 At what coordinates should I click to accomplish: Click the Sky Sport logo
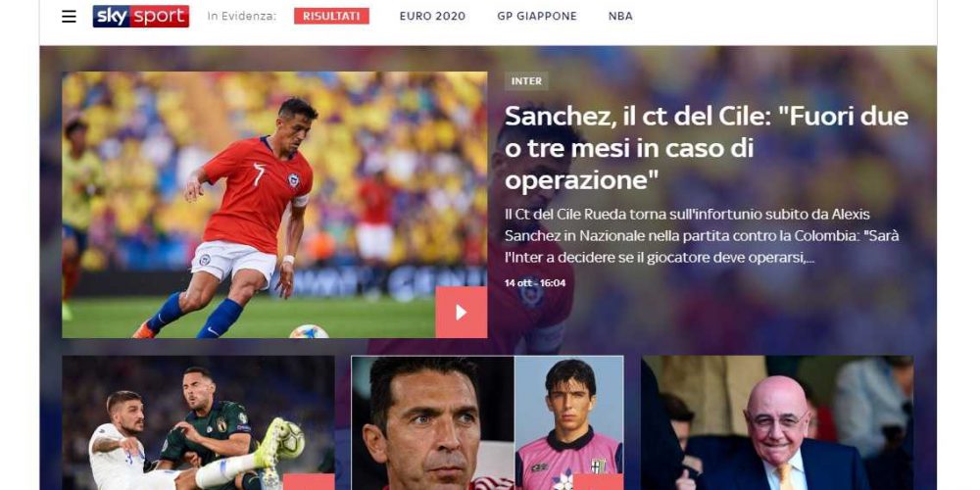tap(140, 17)
